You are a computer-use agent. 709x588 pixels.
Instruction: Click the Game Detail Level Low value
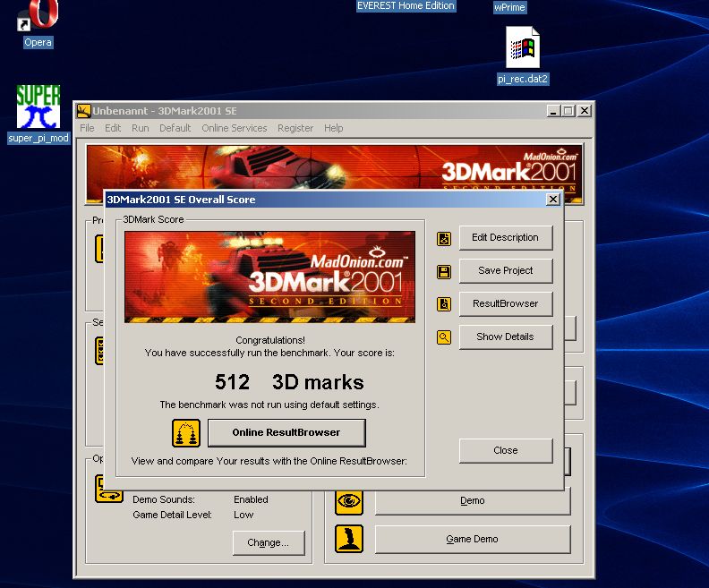243,515
